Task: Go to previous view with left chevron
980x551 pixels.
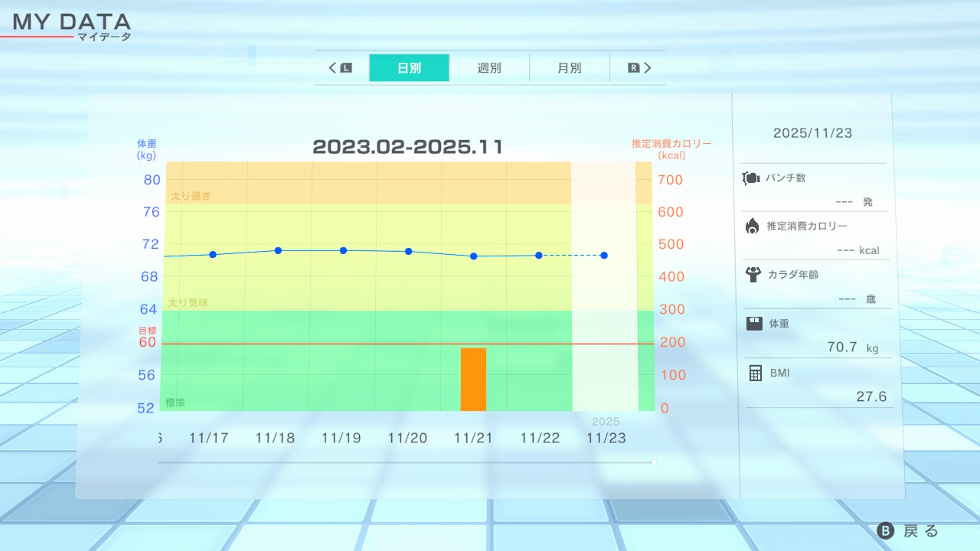Action: [x=332, y=68]
